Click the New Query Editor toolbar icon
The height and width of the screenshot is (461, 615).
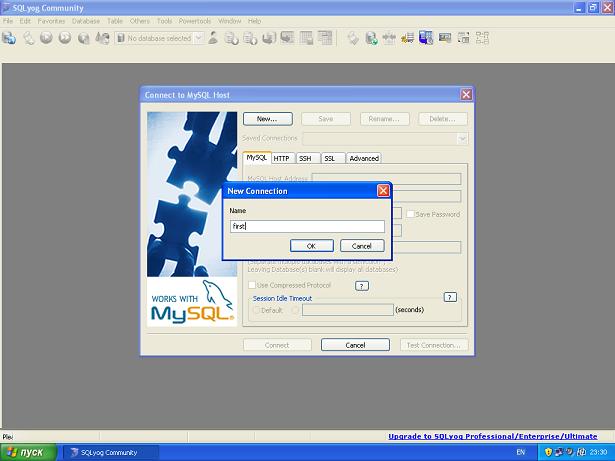tap(29, 38)
